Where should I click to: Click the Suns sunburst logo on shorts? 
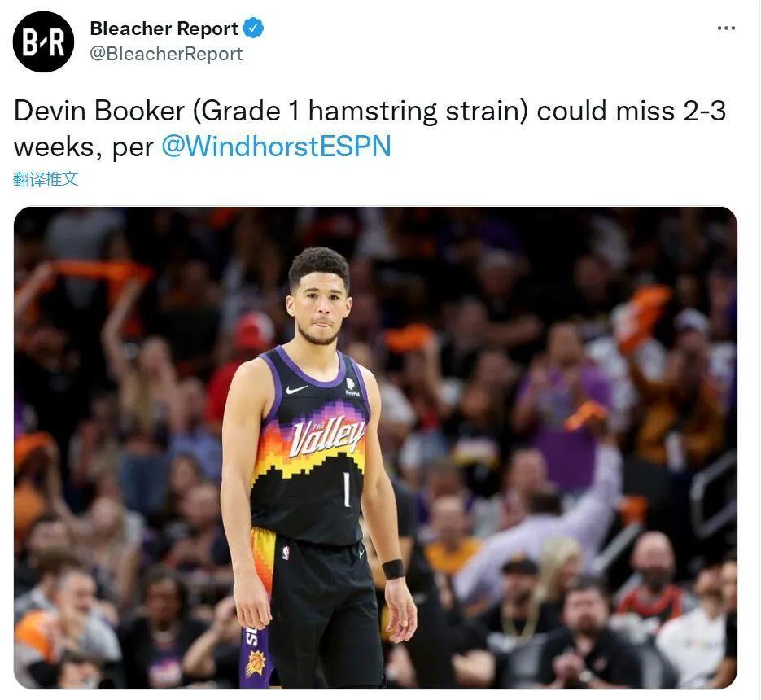(256, 663)
